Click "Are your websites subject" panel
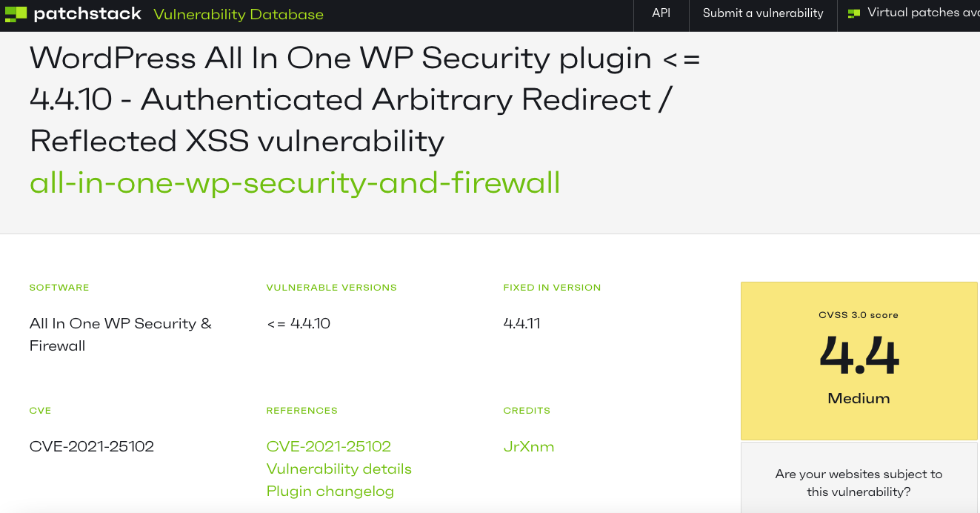This screenshot has height=513, width=980. coord(859,478)
